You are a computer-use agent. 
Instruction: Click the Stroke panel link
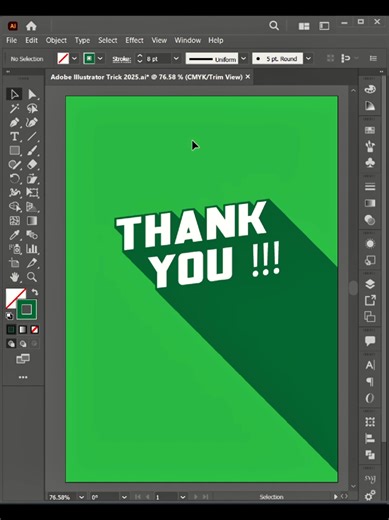(x=121, y=59)
